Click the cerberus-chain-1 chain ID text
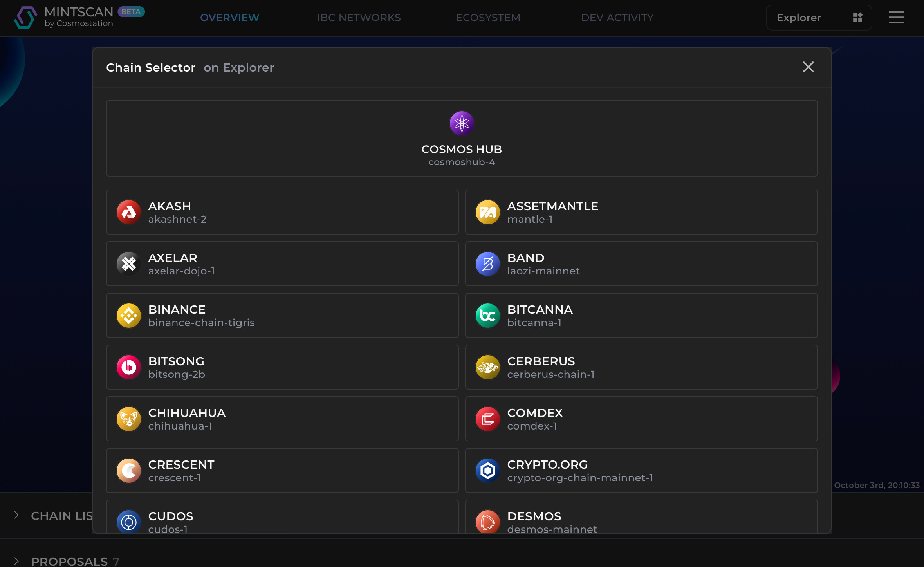This screenshot has width=924, height=567. tap(550, 374)
